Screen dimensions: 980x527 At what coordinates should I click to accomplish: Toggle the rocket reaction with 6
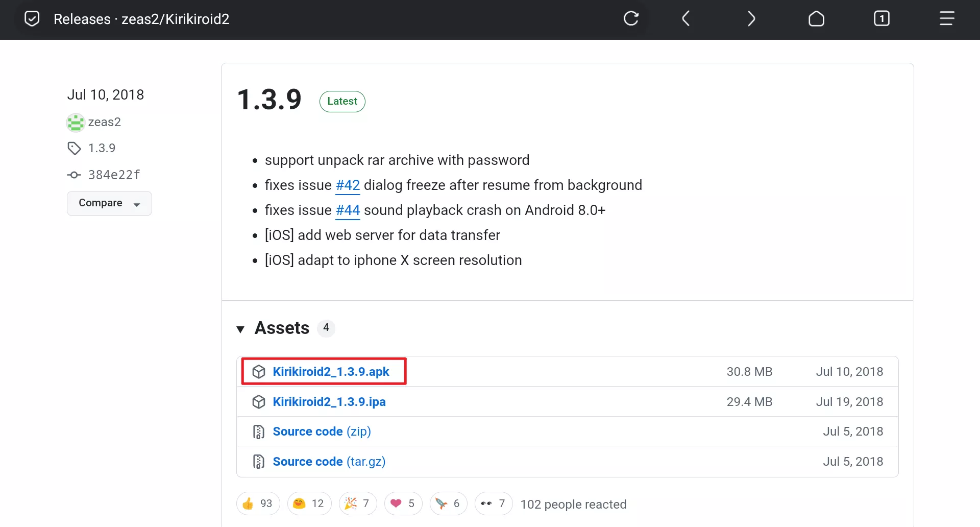[x=448, y=504]
